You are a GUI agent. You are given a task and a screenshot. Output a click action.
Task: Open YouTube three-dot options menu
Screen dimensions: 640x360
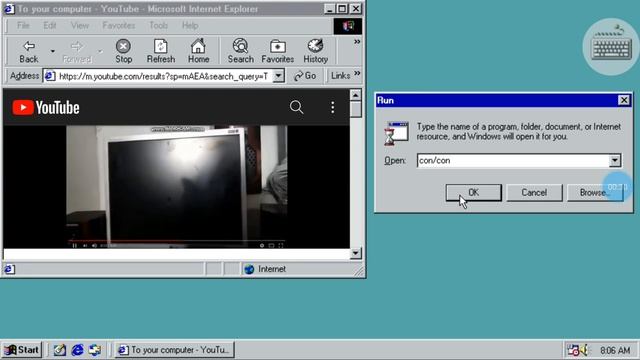(333, 107)
